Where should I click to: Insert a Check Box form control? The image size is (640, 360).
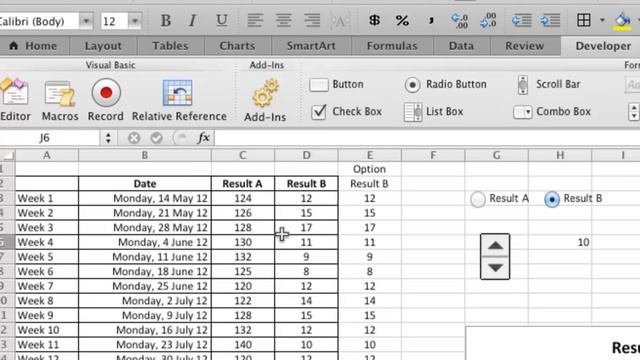346,112
